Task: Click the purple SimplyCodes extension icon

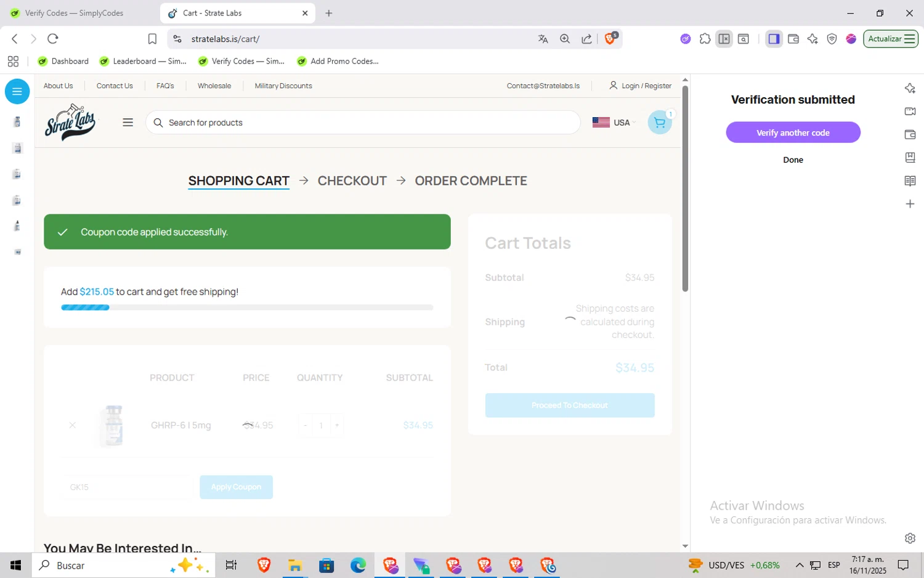Action: click(686, 39)
